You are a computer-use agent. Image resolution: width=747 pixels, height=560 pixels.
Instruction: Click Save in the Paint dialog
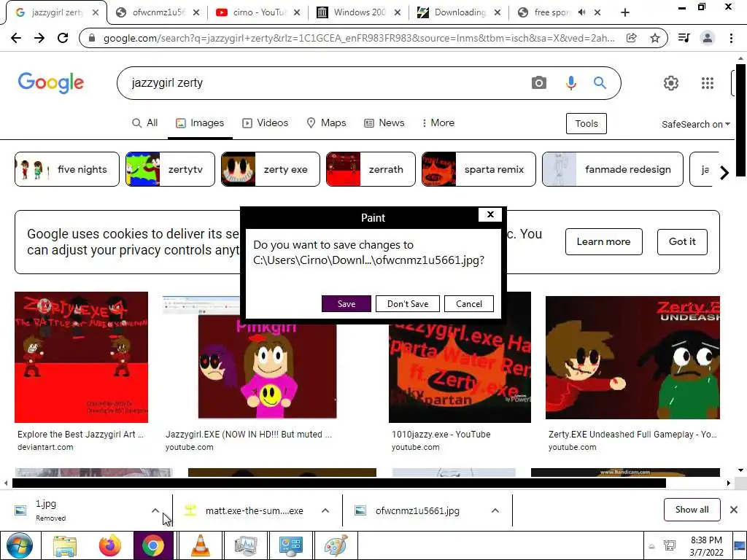[347, 304]
